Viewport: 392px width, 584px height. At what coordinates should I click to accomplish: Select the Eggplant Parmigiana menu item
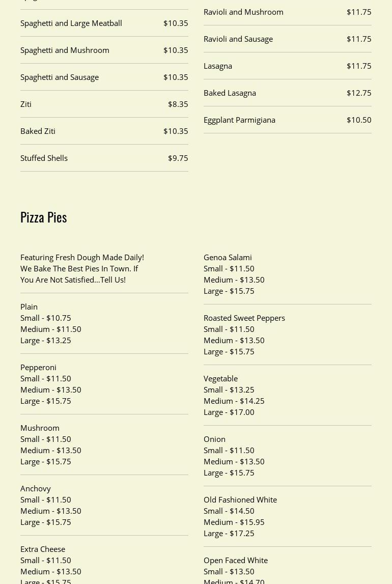(x=239, y=120)
